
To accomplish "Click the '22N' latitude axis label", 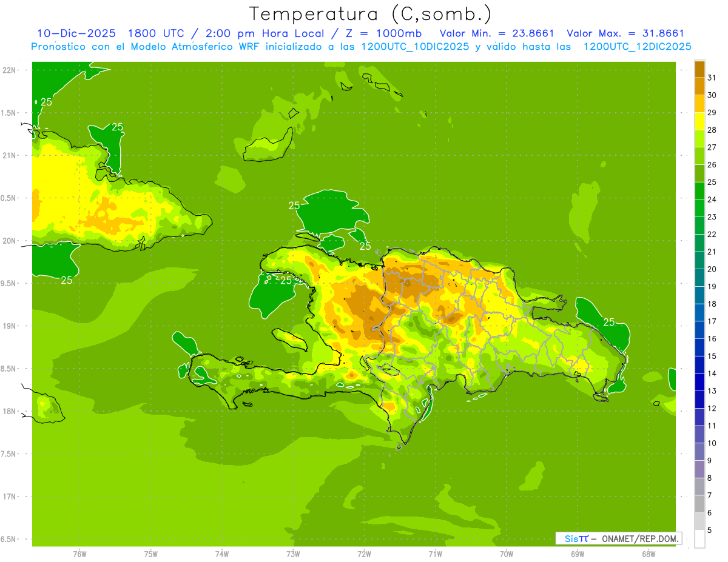I will tap(10, 70).
